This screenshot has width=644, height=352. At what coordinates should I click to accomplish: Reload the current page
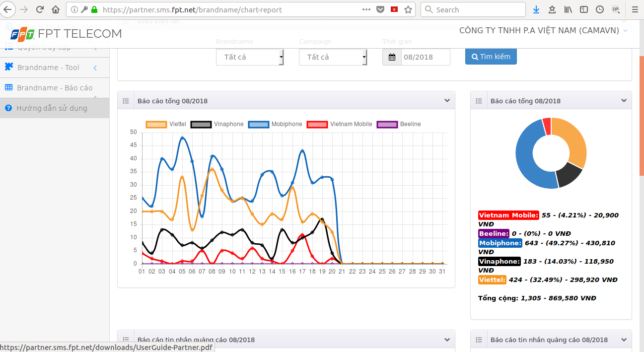(x=40, y=9)
